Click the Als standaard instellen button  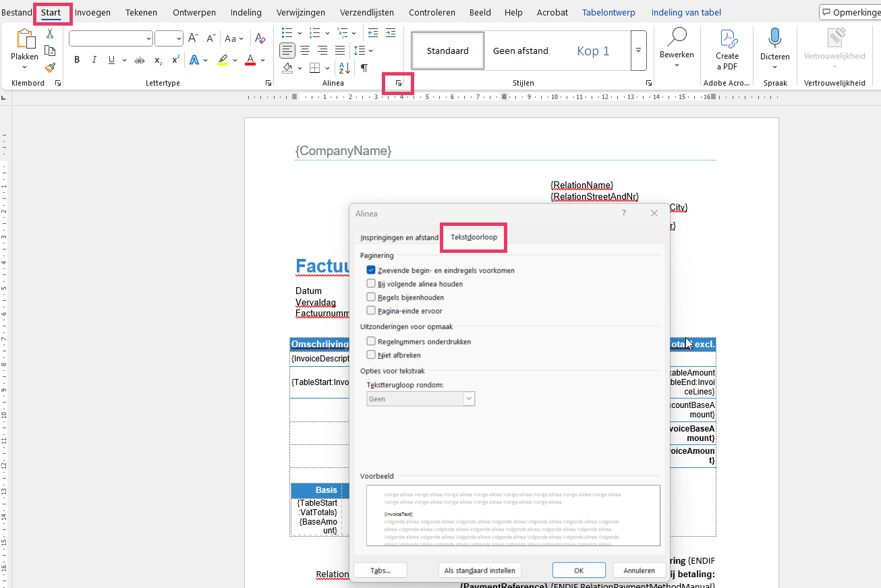pos(480,570)
